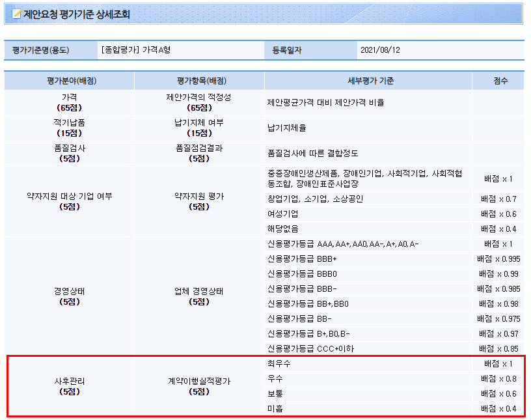
Task: Click the '세부평가 기준' column header
Action: click(x=368, y=81)
